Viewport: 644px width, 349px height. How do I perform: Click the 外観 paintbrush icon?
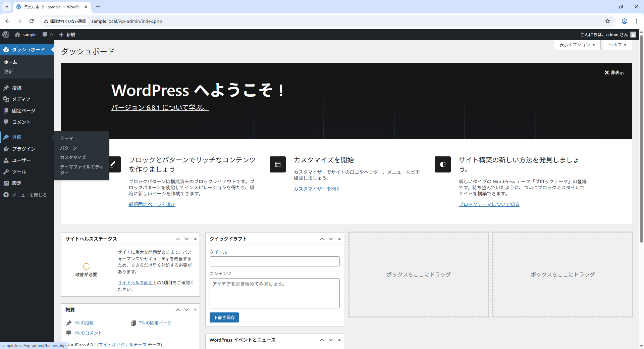point(6,137)
